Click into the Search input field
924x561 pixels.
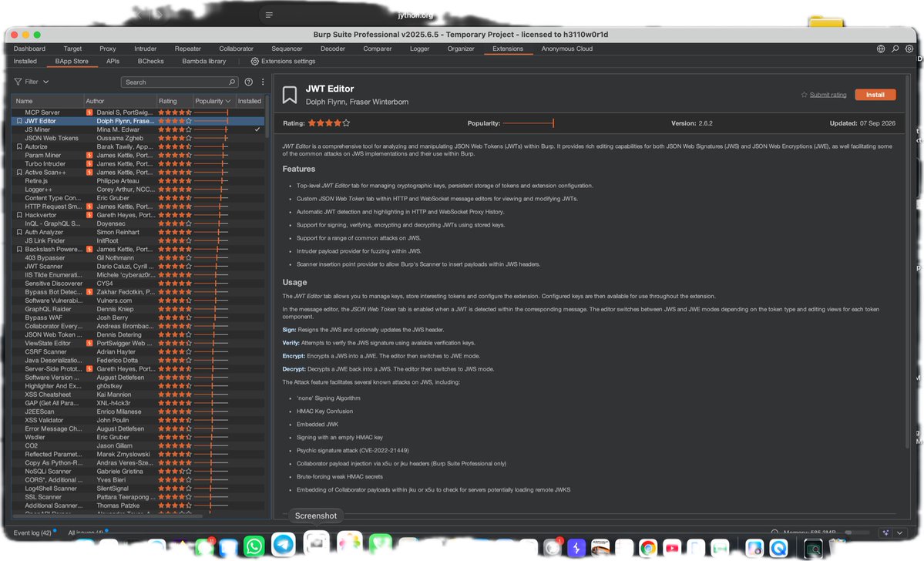click(180, 82)
